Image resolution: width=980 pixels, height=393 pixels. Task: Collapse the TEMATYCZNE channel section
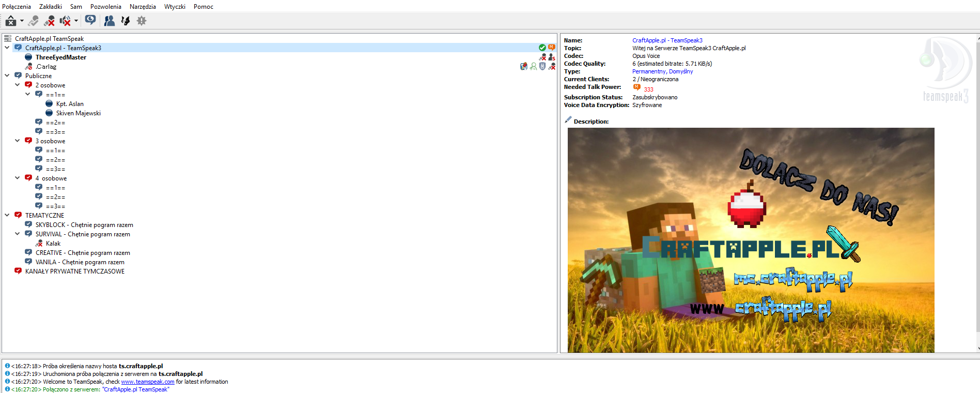click(x=7, y=215)
